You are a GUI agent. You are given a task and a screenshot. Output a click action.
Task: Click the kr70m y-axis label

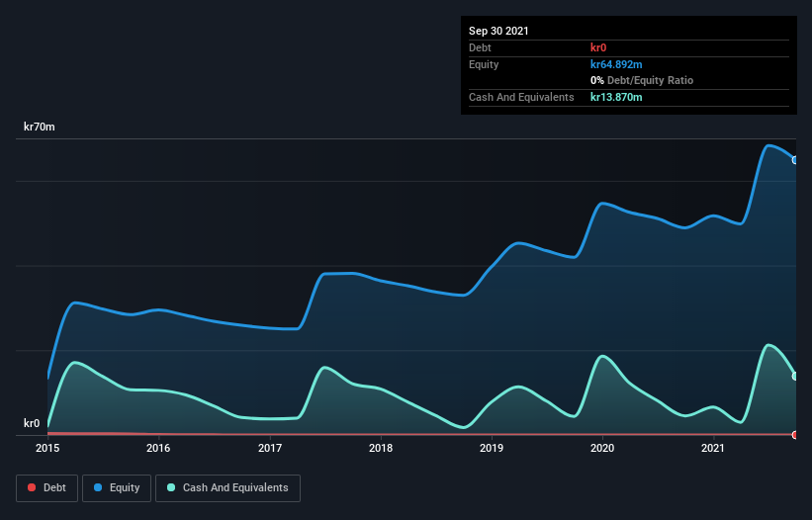coord(40,127)
